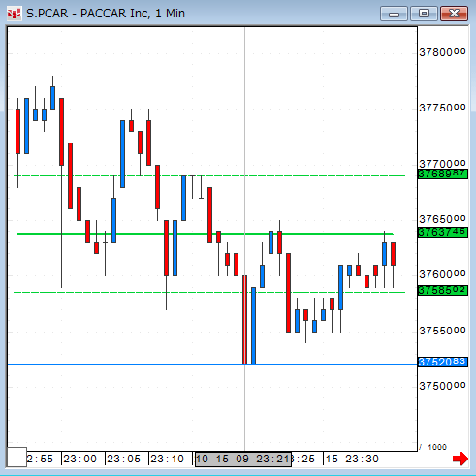
Task: Click the 3760.00 price scale label
Action: pyautogui.click(x=442, y=274)
